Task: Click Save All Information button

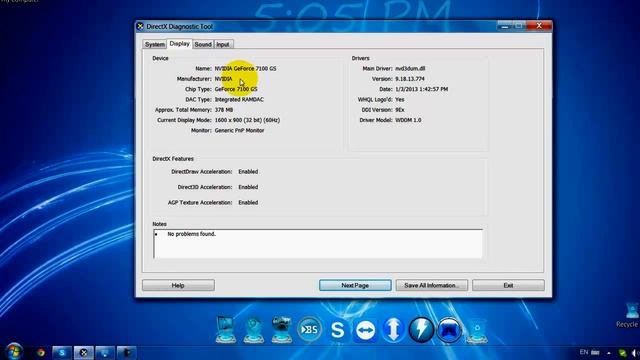Action: tap(432, 285)
